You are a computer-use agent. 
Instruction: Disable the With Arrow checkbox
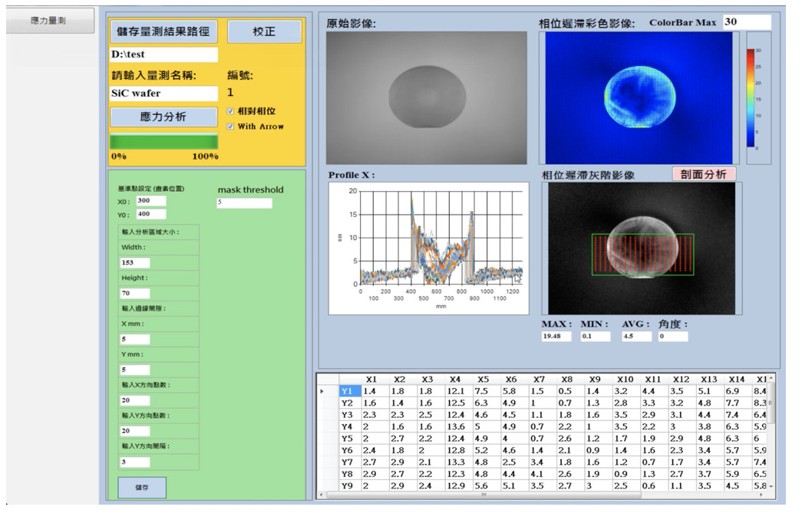pyautogui.click(x=231, y=127)
